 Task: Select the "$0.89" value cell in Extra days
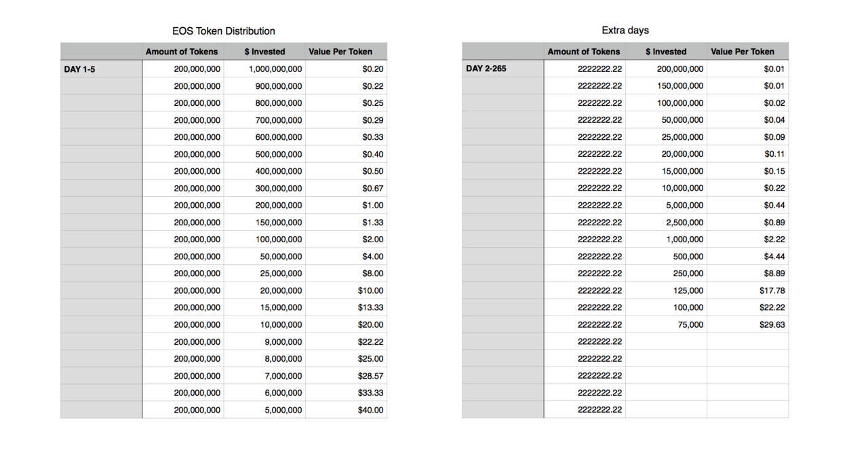747,222
